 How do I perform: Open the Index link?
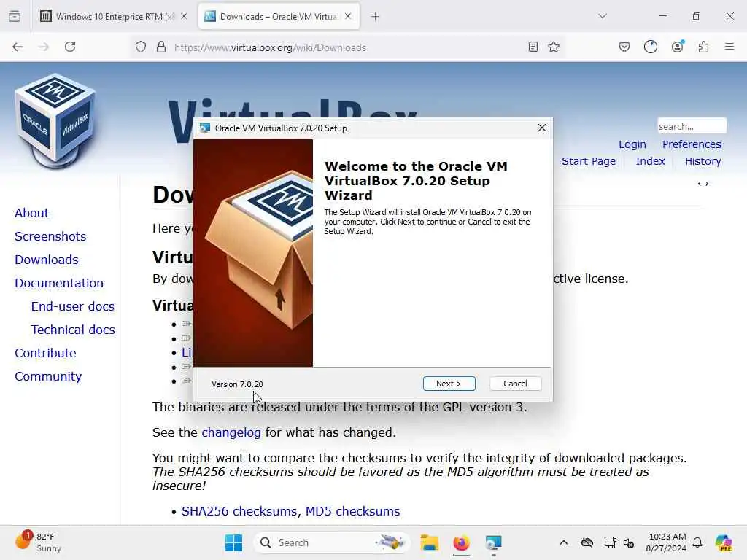(x=650, y=161)
